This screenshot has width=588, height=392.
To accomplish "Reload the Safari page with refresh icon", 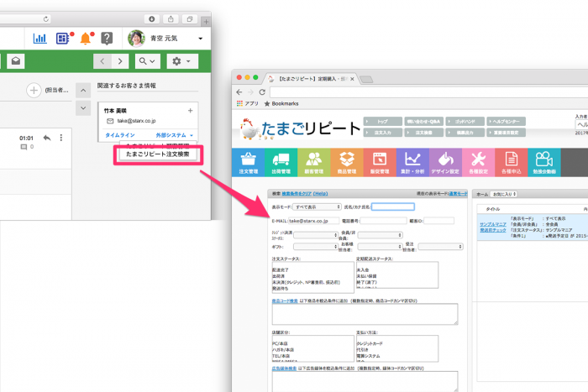I will click(x=46, y=19).
